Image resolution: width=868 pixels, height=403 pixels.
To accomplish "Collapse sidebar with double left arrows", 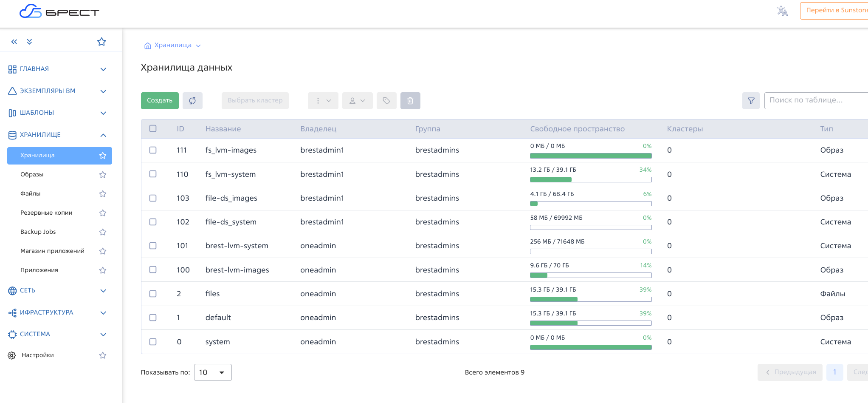I will click(14, 42).
